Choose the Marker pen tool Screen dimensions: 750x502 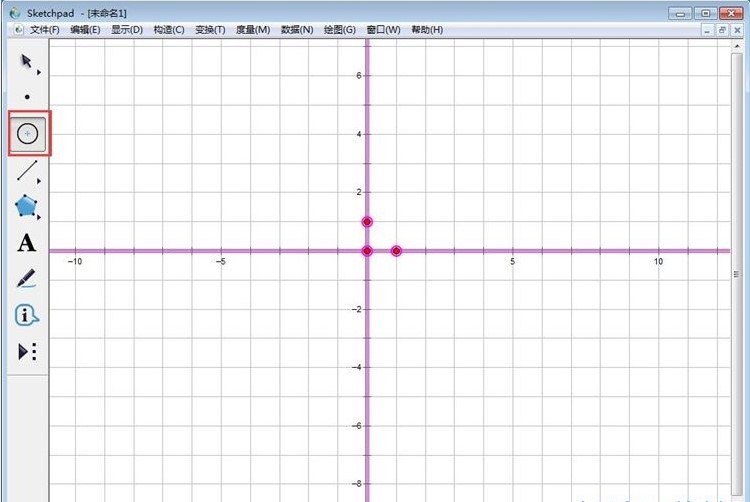tap(27, 279)
